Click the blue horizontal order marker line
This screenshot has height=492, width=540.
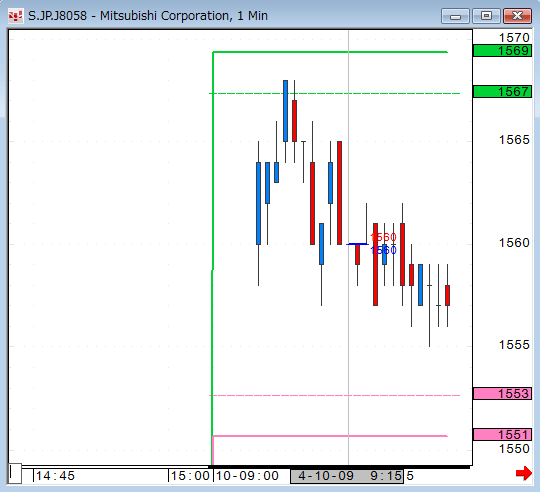358,244
